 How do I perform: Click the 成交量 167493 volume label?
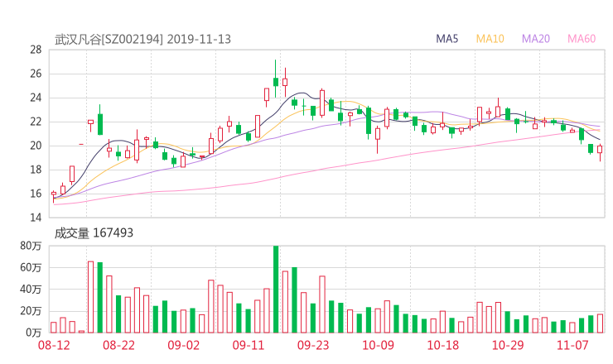(94, 233)
